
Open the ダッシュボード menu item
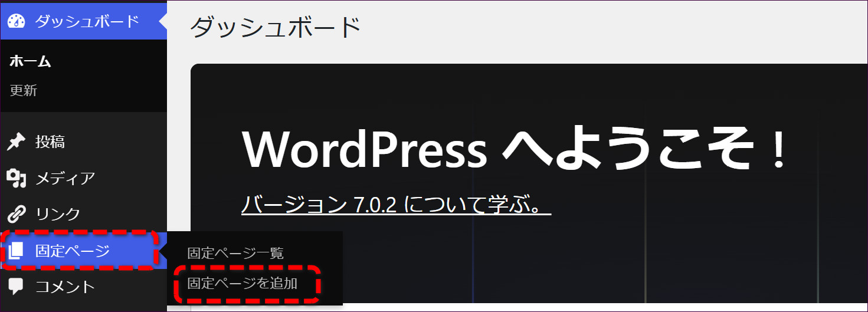(84, 21)
